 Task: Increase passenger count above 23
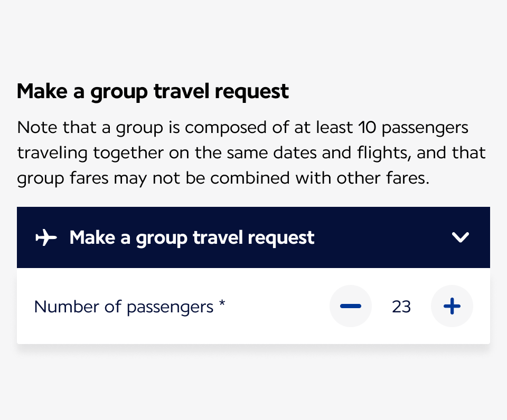452,306
